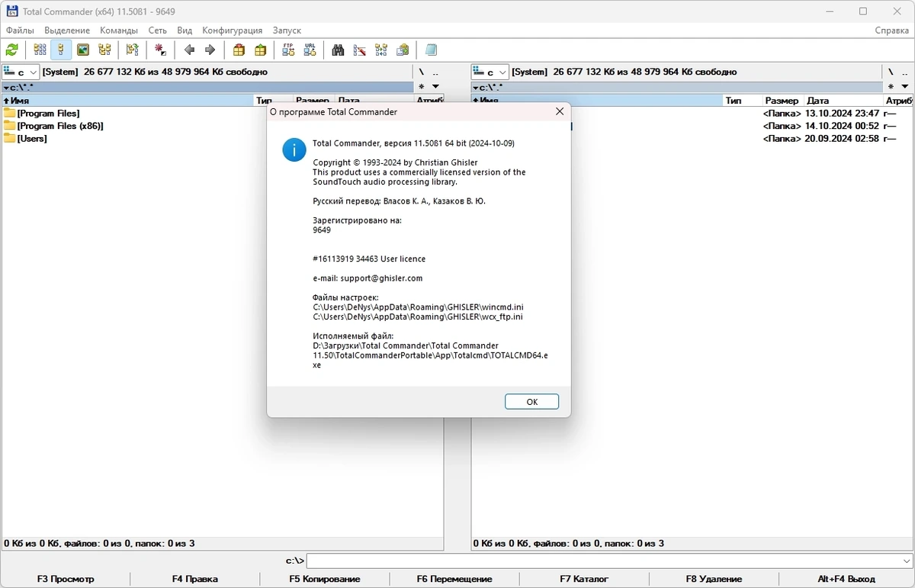Open the Multi-rename tool icon
The width and height of the screenshot is (915, 588).
click(x=359, y=50)
